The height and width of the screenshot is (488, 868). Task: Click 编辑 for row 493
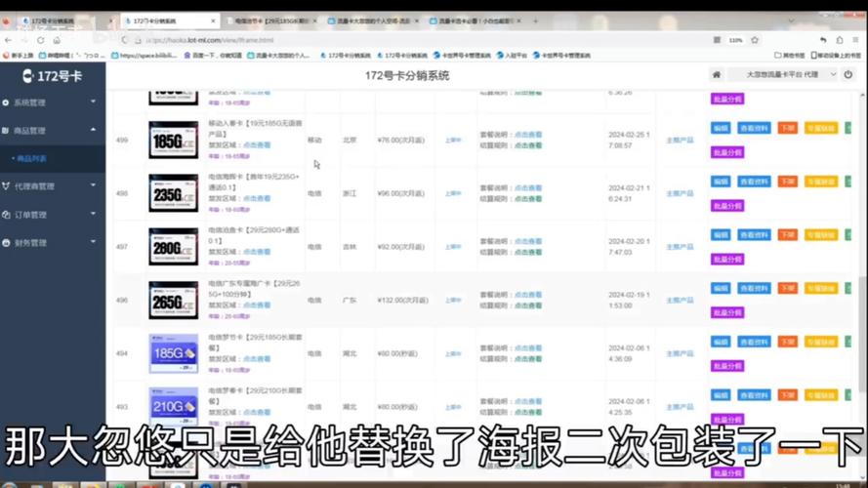[x=721, y=395]
